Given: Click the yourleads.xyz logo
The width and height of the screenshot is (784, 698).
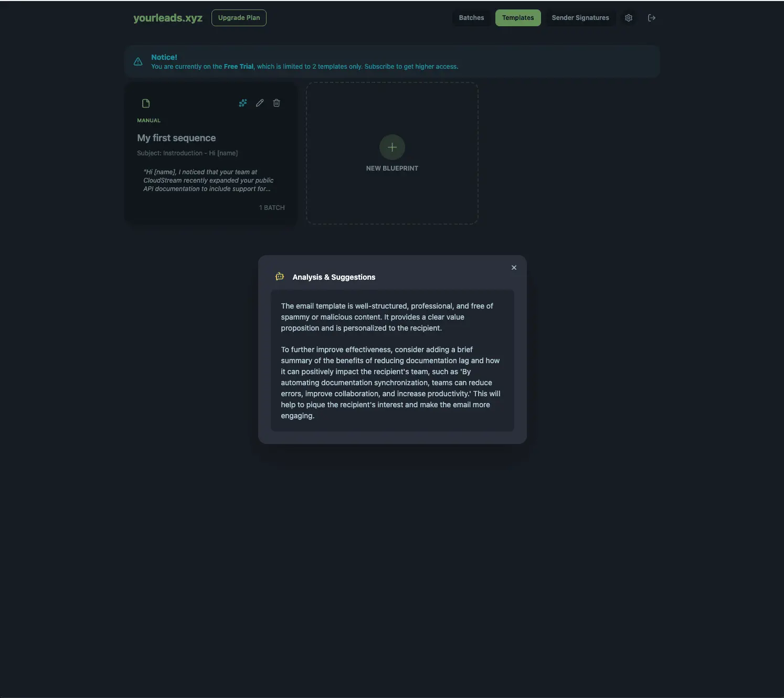Looking at the screenshot, I should tap(168, 18).
